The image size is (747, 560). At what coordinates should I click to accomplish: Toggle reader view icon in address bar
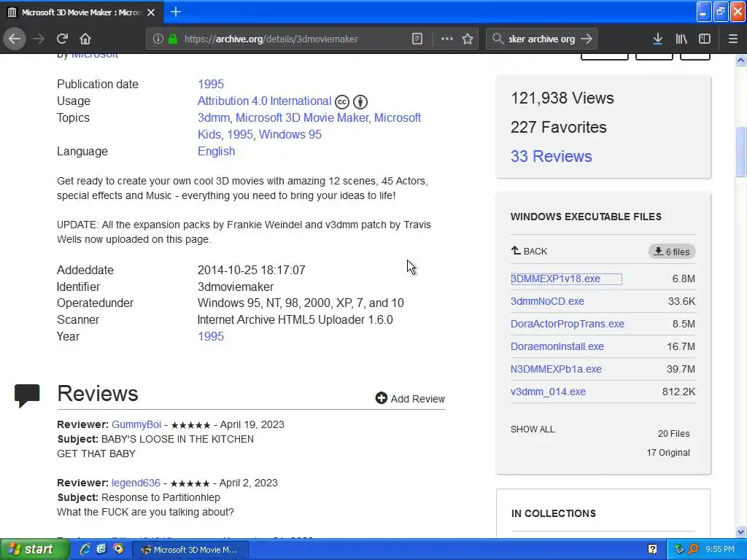[x=417, y=39]
